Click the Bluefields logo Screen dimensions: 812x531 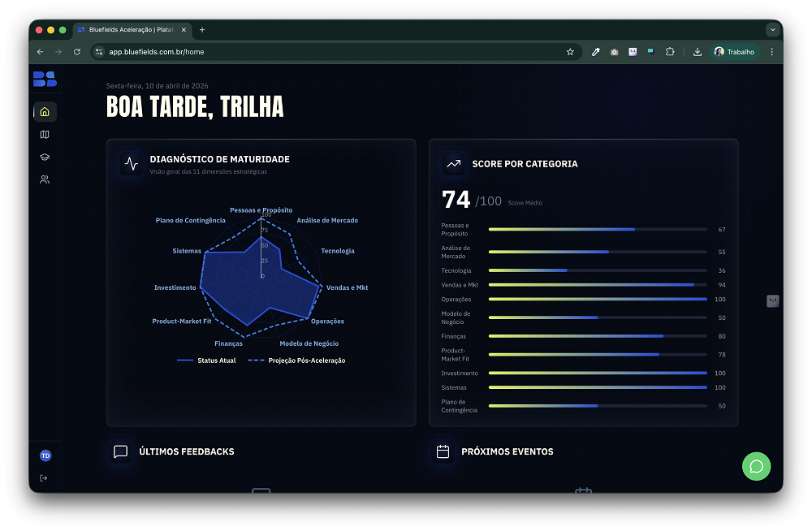[x=45, y=79]
